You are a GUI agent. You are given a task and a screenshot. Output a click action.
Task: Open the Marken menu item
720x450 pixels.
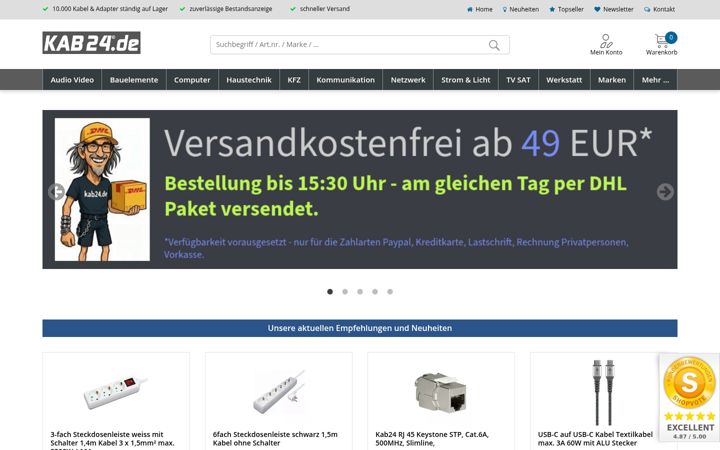pyautogui.click(x=612, y=80)
